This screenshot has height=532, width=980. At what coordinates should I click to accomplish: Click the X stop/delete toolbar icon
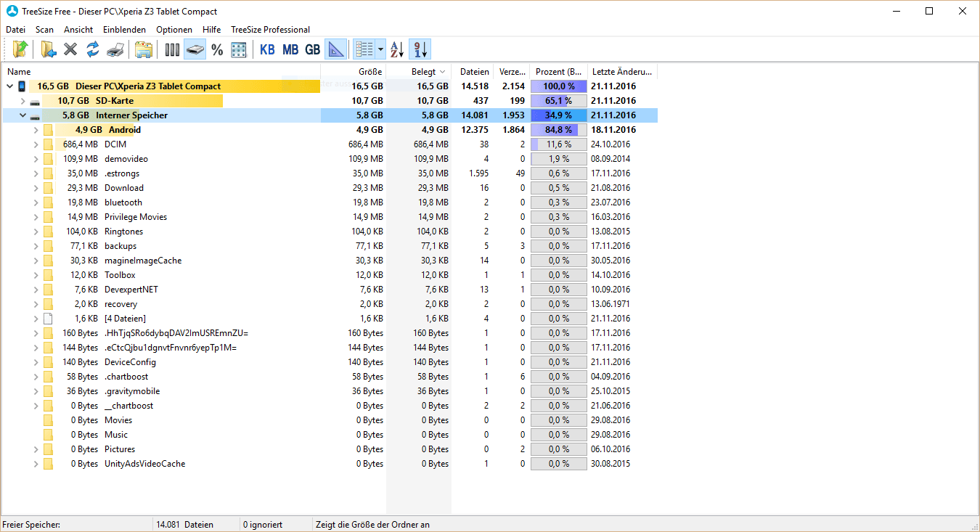(x=70, y=49)
